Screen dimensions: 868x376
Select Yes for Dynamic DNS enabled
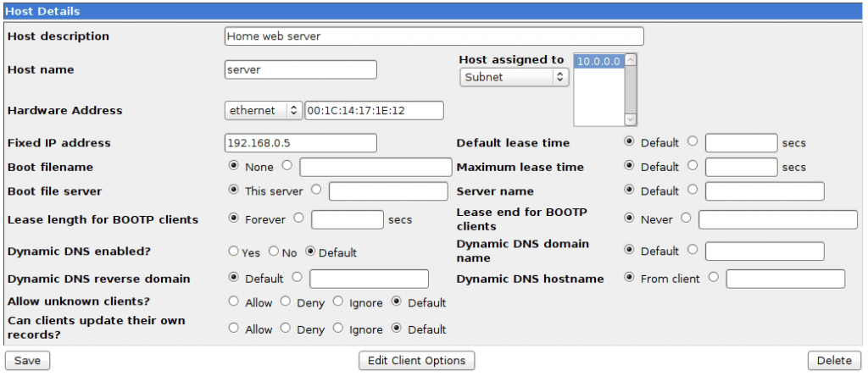(233, 252)
